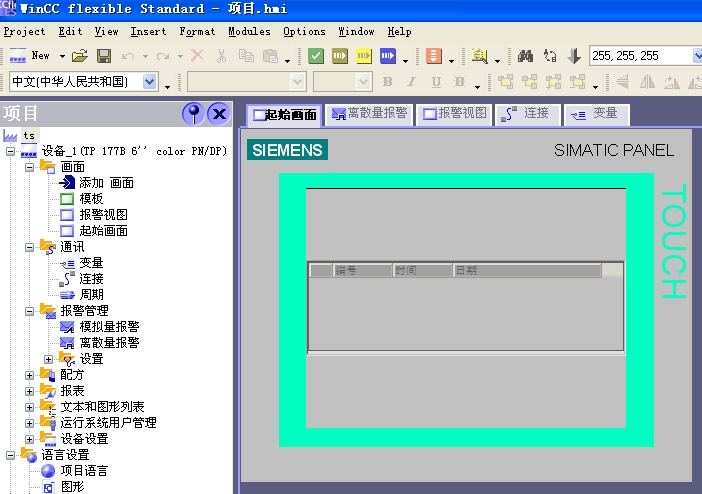702x494 pixels.
Task: Click the New button in the toolbar
Action: tap(30, 56)
